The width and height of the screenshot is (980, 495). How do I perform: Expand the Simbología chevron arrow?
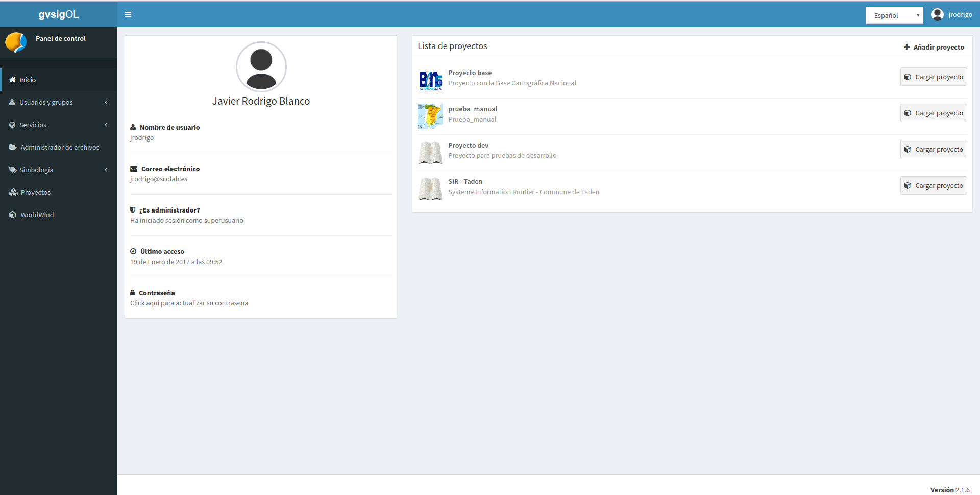[x=106, y=170]
